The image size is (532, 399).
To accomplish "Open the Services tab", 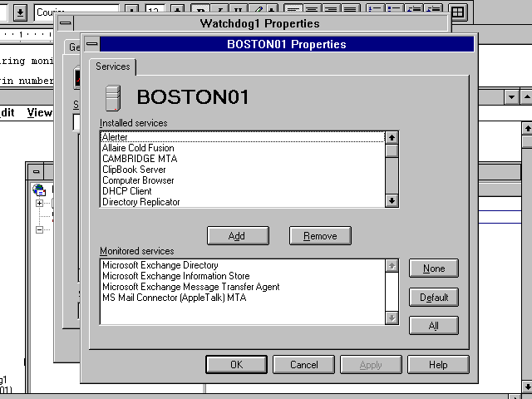I will pos(113,66).
